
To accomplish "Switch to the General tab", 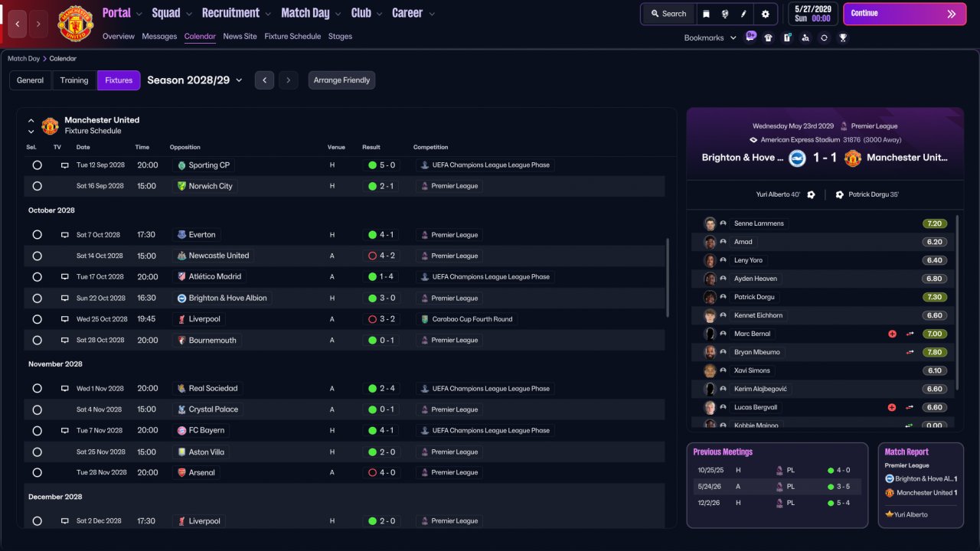I will (31, 80).
